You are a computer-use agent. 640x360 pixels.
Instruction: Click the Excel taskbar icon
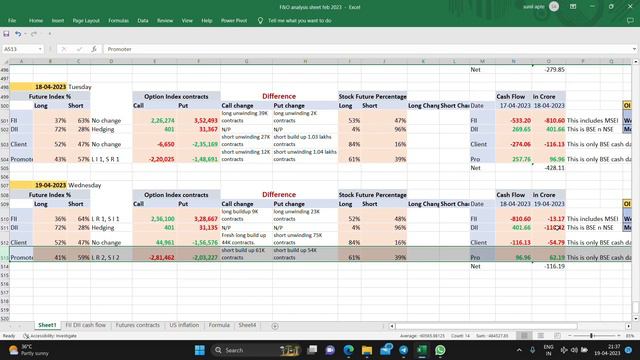[422, 350]
